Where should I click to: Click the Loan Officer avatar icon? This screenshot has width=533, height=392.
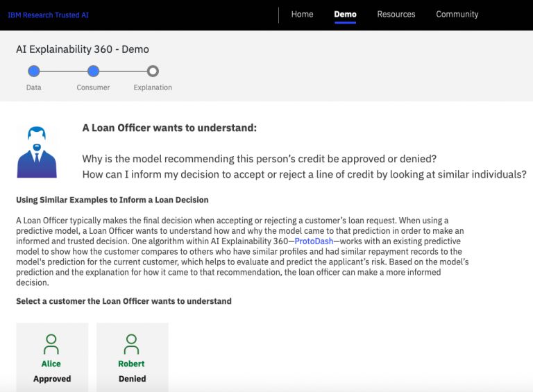tap(37, 152)
